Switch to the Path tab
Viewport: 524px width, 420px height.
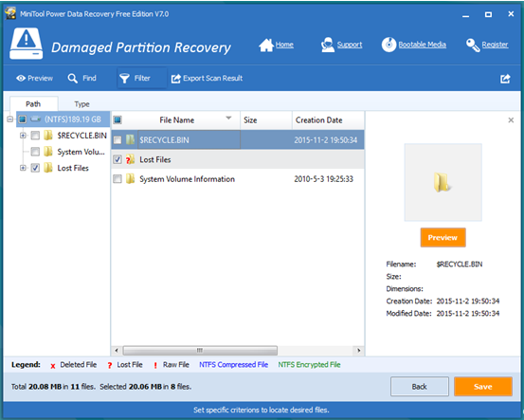33,104
